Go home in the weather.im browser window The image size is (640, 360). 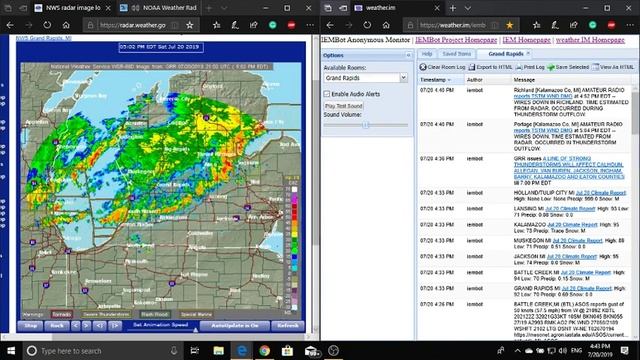(386, 25)
